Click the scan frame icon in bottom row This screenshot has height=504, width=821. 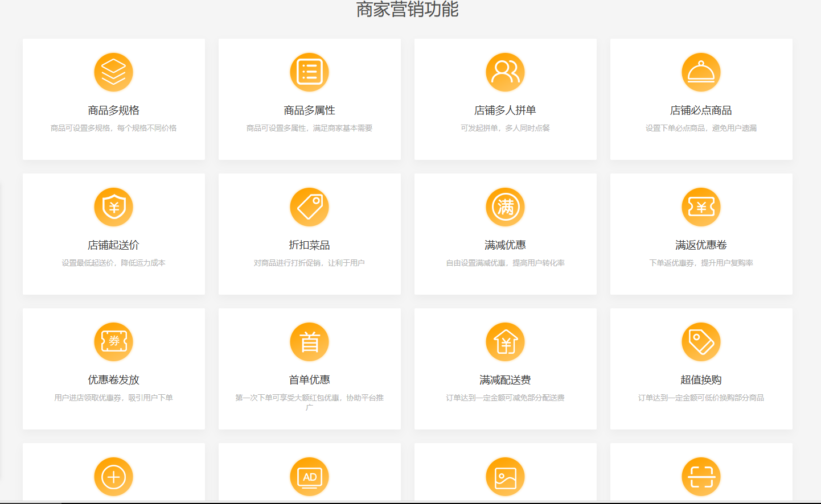701,477
